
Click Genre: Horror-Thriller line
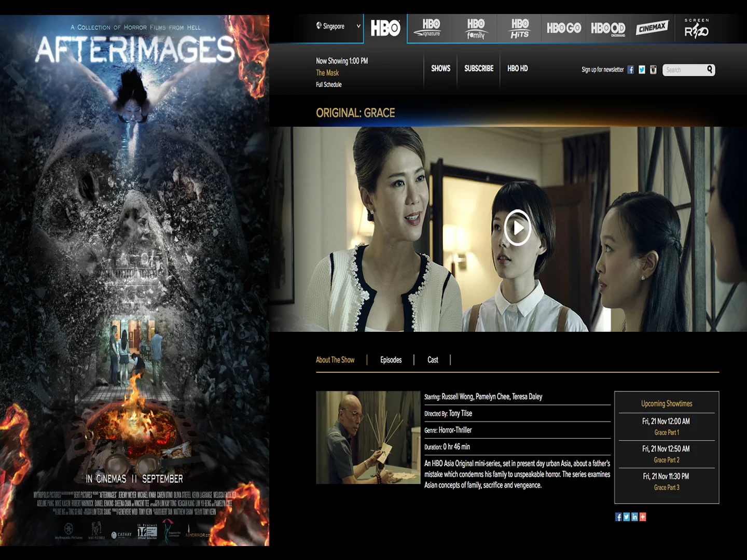click(448, 430)
